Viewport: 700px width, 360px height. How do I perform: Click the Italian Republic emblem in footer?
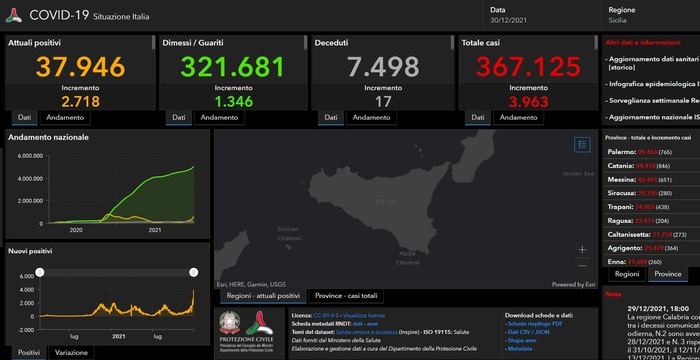point(230,323)
